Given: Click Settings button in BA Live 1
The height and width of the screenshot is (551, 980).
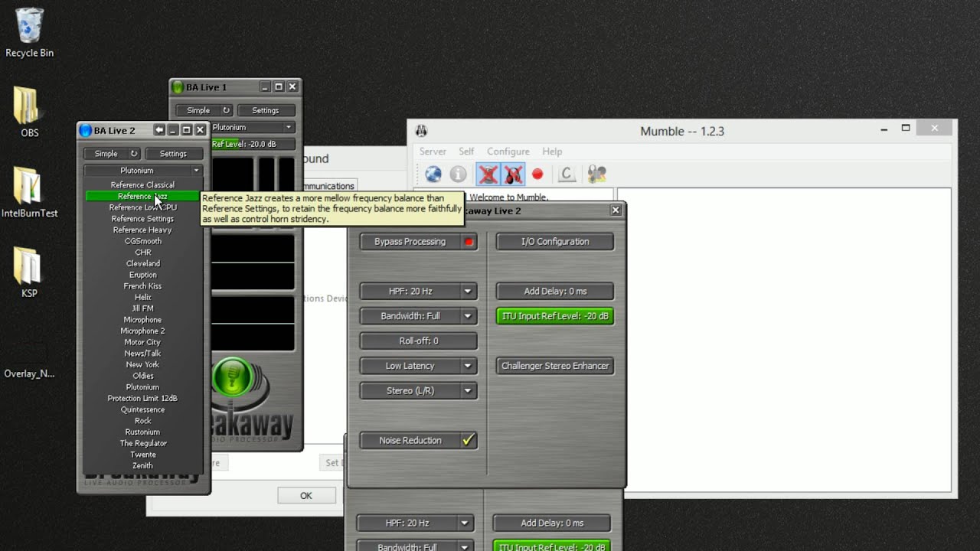Looking at the screenshot, I should point(266,110).
